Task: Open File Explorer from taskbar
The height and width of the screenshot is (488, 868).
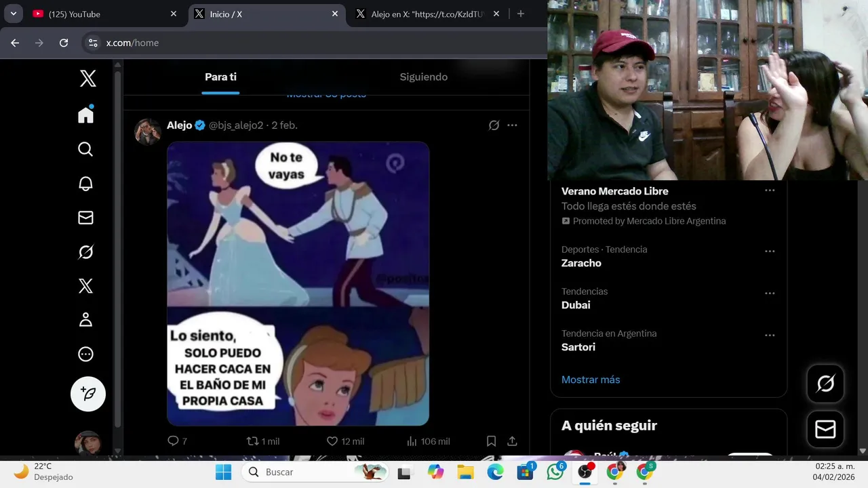Action: (465, 472)
